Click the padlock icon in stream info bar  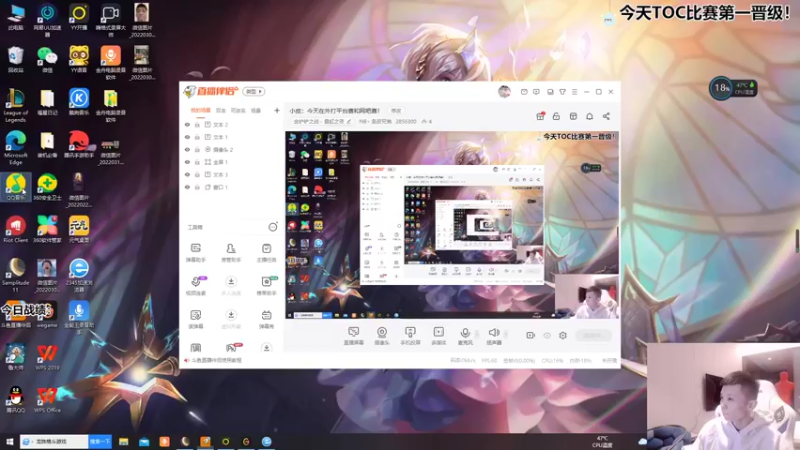[556, 116]
